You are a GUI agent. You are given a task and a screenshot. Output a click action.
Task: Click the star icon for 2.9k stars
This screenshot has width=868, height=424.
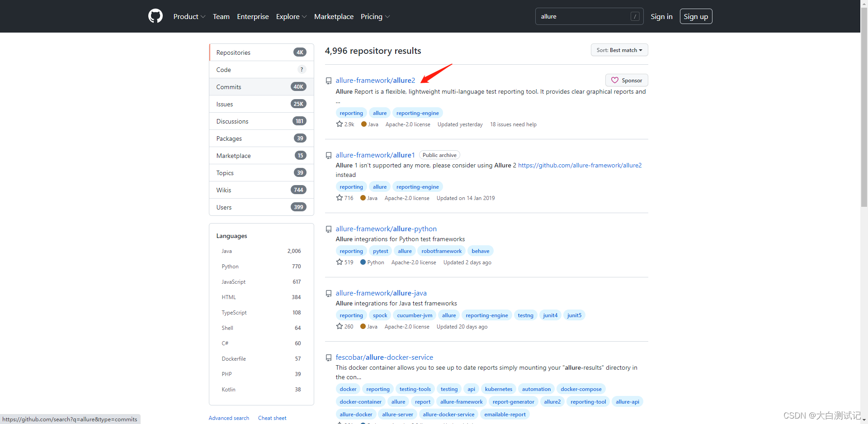tap(339, 124)
